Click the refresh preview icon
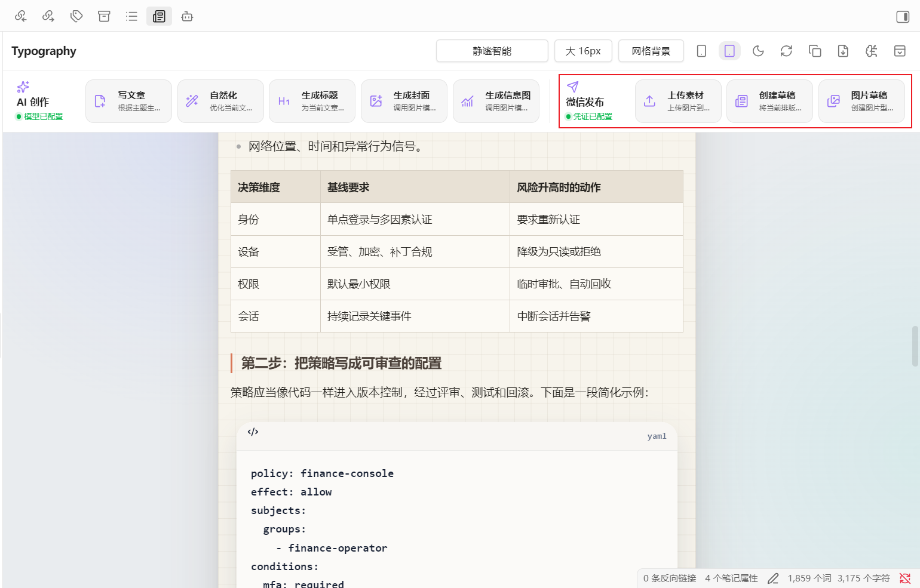 pyautogui.click(x=786, y=51)
